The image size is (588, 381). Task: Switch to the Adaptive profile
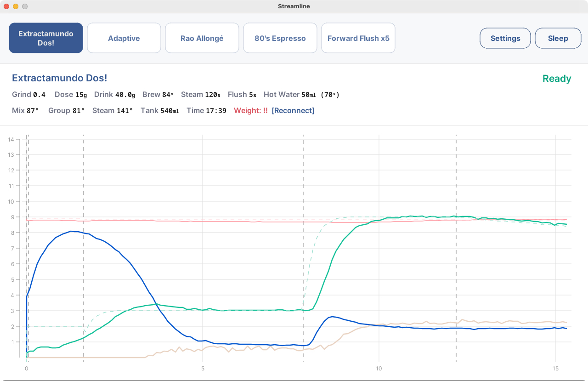(x=124, y=38)
